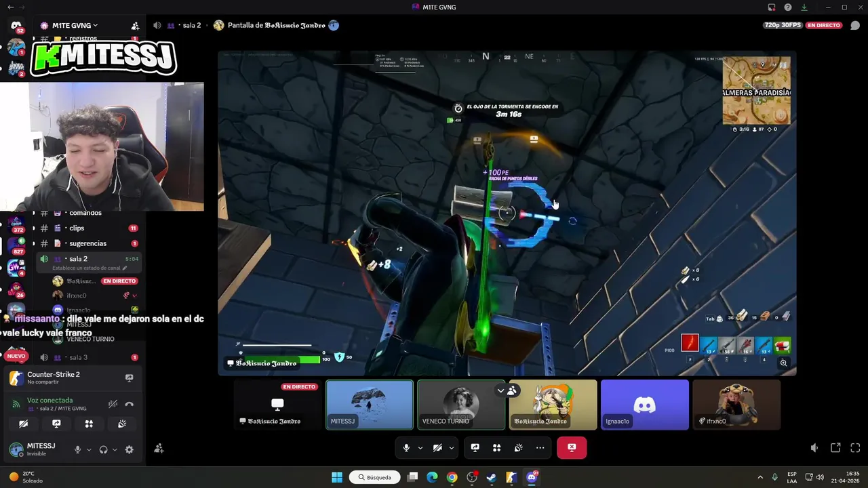Screen dimensions: 868x488
Task: Share your screen from bottom call controls
Action: [475, 448]
